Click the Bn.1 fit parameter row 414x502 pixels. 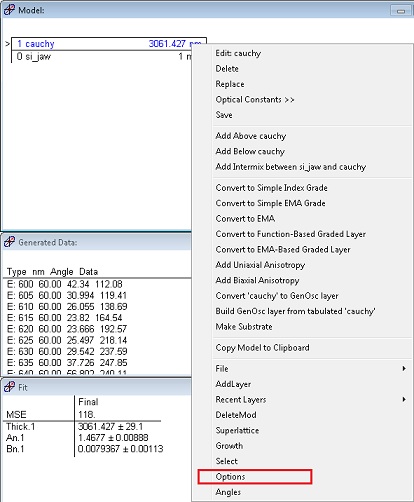pos(85,449)
